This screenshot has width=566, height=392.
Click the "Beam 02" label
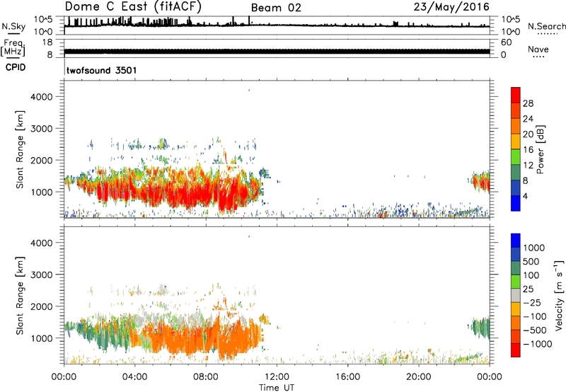[276, 8]
